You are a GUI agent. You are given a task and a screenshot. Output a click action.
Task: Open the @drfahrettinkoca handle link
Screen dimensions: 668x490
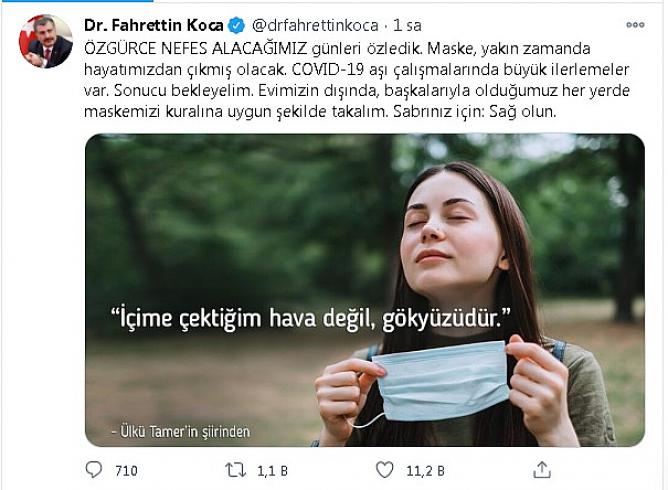(x=315, y=26)
